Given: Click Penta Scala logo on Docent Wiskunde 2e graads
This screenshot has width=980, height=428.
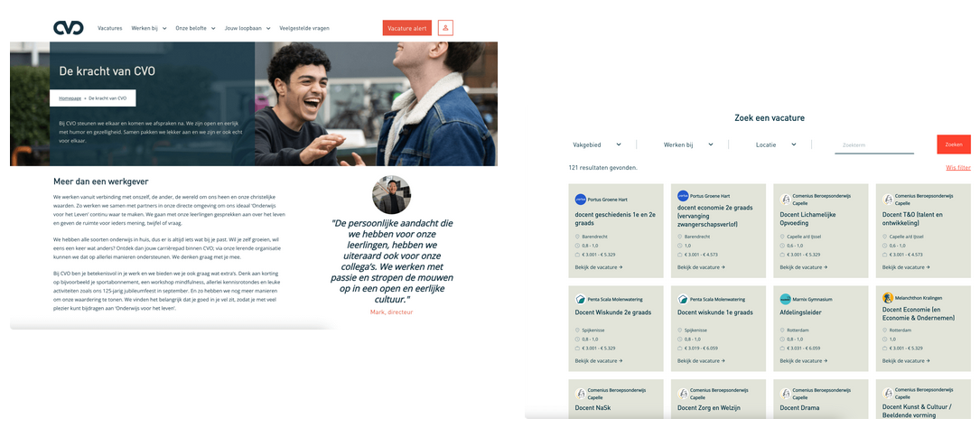Looking at the screenshot, I should (x=581, y=300).
